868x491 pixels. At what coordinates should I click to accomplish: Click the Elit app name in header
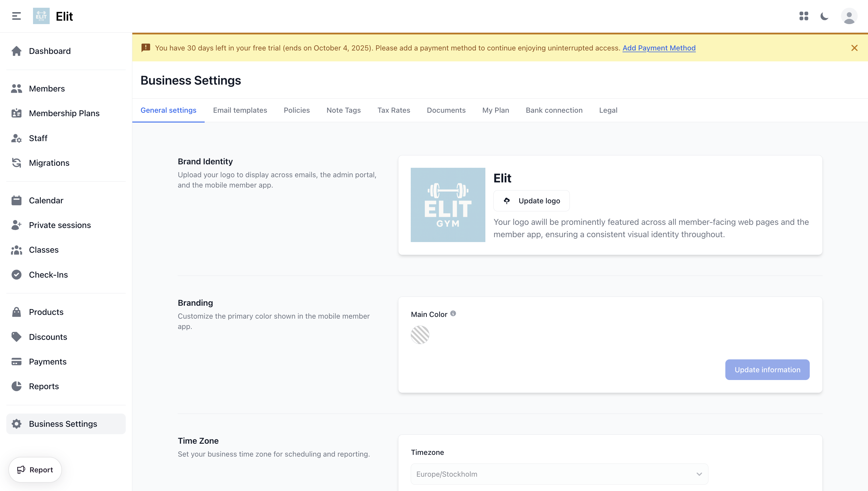pyautogui.click(x=64, y=16)
